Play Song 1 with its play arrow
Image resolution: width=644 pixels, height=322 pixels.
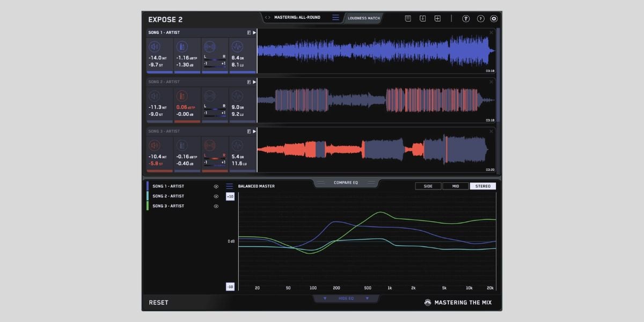click(x=254, y=33)
